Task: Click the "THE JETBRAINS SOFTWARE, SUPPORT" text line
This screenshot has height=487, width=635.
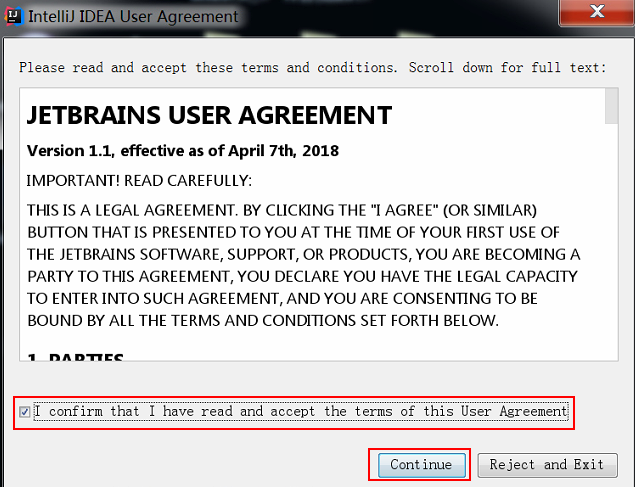Action: pos(303,255)
